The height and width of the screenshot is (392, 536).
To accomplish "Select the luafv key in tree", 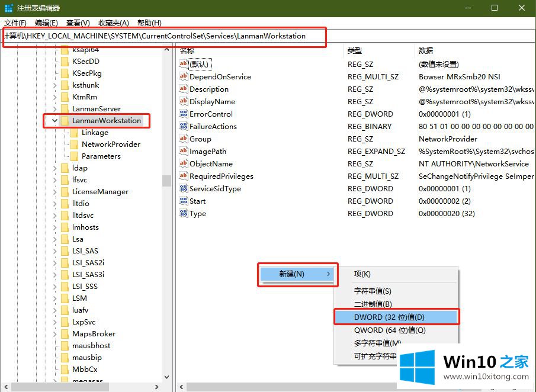I will pos(81,310).
